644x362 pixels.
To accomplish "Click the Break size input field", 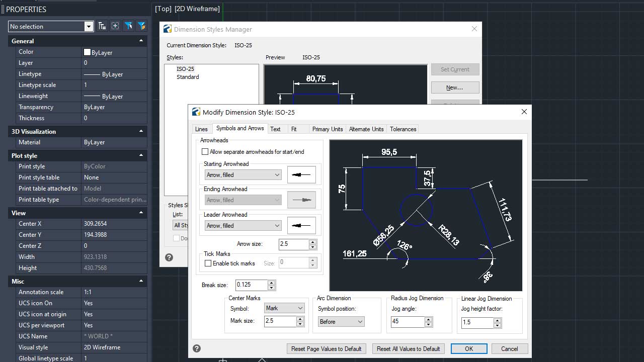I will pos(252,285).
